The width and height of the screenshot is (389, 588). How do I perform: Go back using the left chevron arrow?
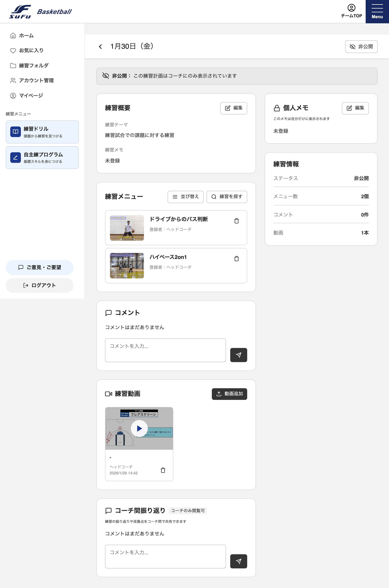(100, 46)
